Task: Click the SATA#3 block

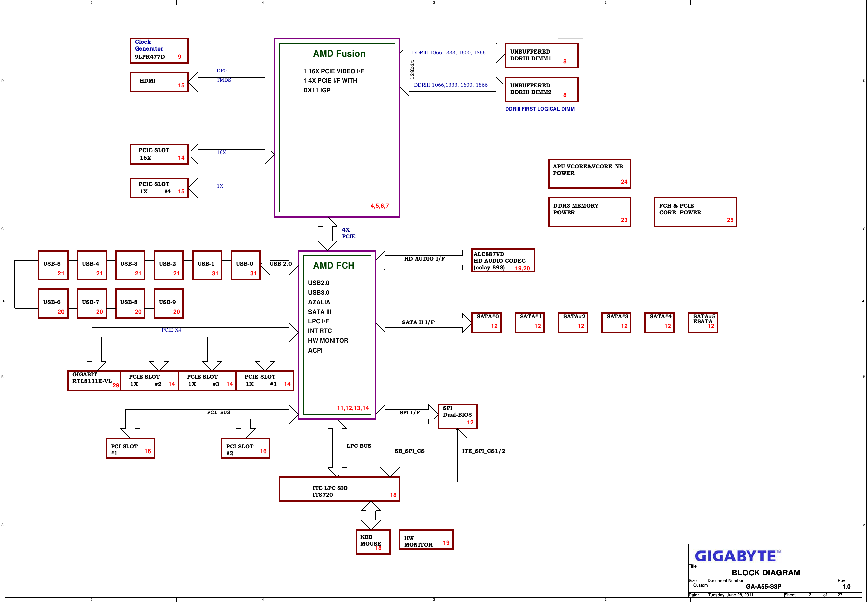Action: 616,323
